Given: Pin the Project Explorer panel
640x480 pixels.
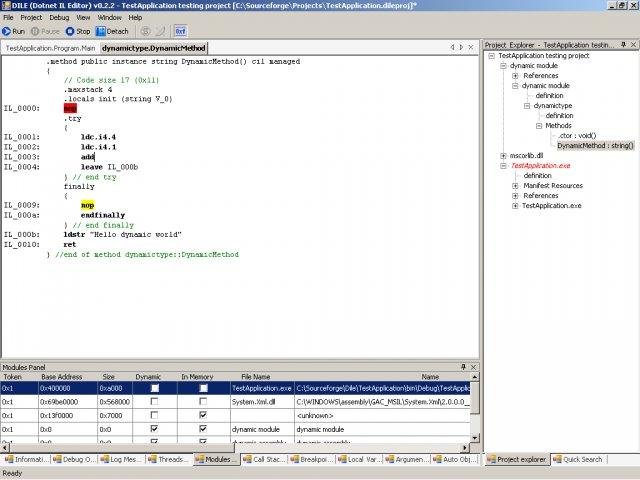Looking at the screenshot, I should click(x=622, y=45).
